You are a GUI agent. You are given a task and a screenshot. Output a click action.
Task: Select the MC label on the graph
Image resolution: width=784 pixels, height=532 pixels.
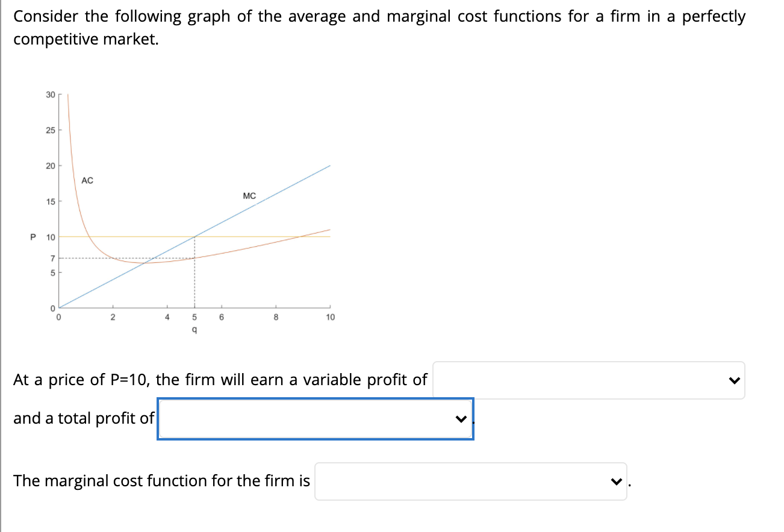pyautogui.click(x=248, y=196)
